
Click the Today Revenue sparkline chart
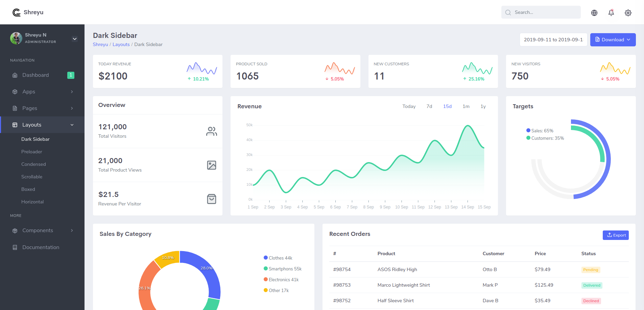[202, 68]
